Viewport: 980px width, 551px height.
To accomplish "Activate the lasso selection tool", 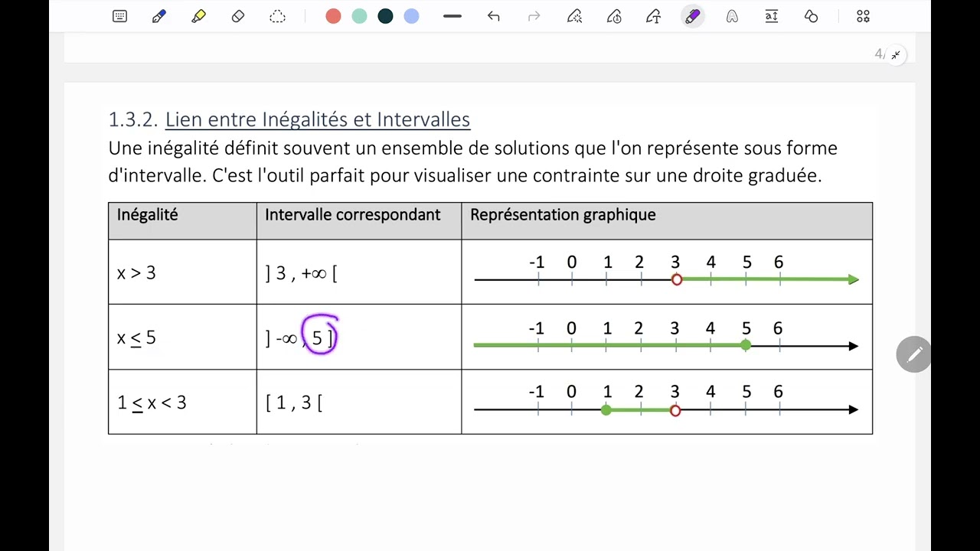I will click(x=277, y=16).
